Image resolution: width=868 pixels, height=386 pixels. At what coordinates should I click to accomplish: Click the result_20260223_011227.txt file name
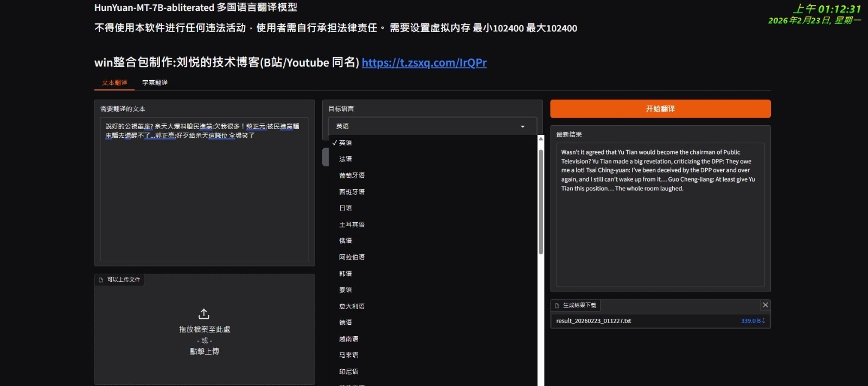tap(593, 321)
